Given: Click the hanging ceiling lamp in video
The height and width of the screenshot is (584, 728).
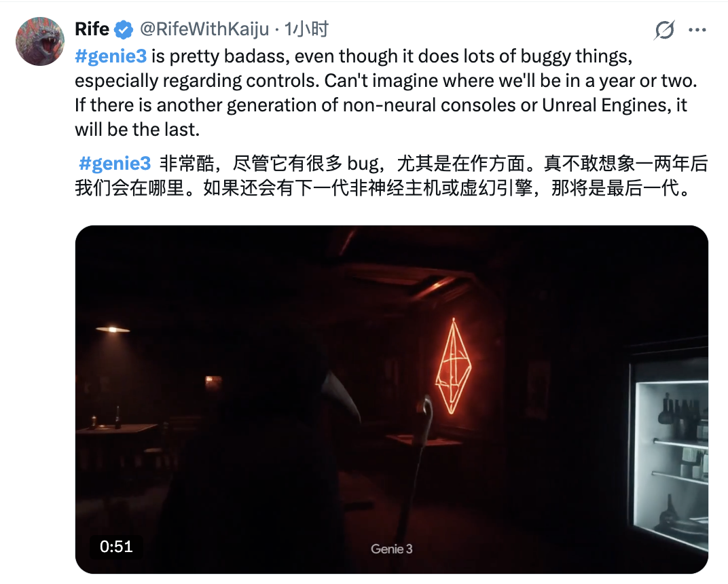Looking at the screenshot, I should click(x=113, y=329).
